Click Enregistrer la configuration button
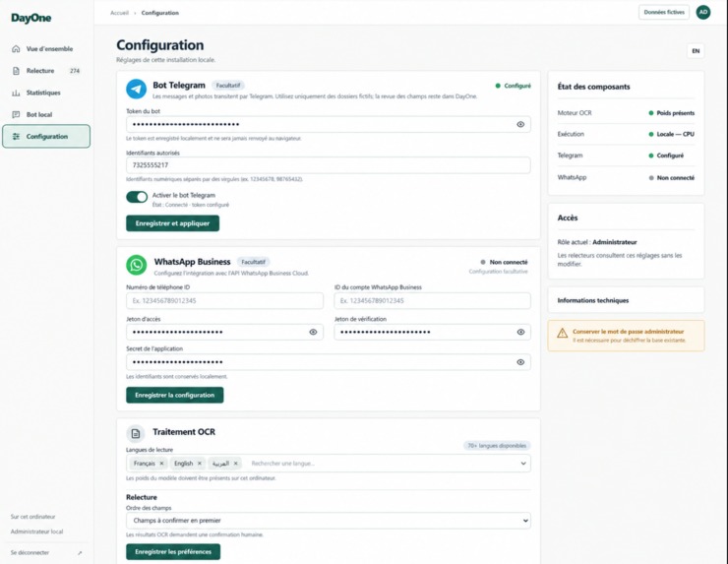This screenshot has height=564, width=728. [x=174, y=395]
